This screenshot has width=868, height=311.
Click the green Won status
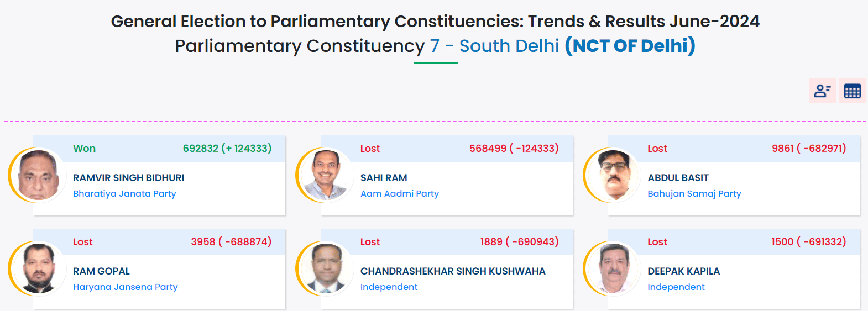coord(84,149)
